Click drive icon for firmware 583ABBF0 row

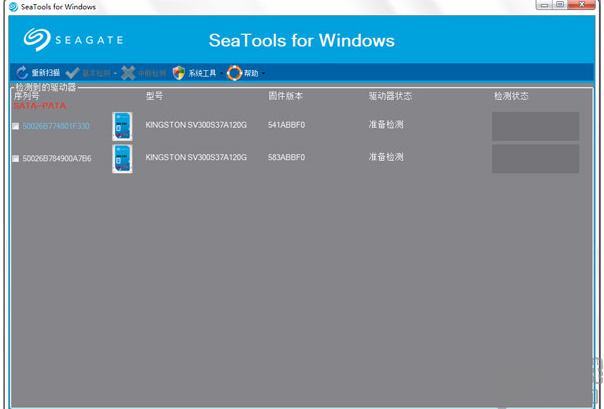pyautogui.click(x=122, y=159)
